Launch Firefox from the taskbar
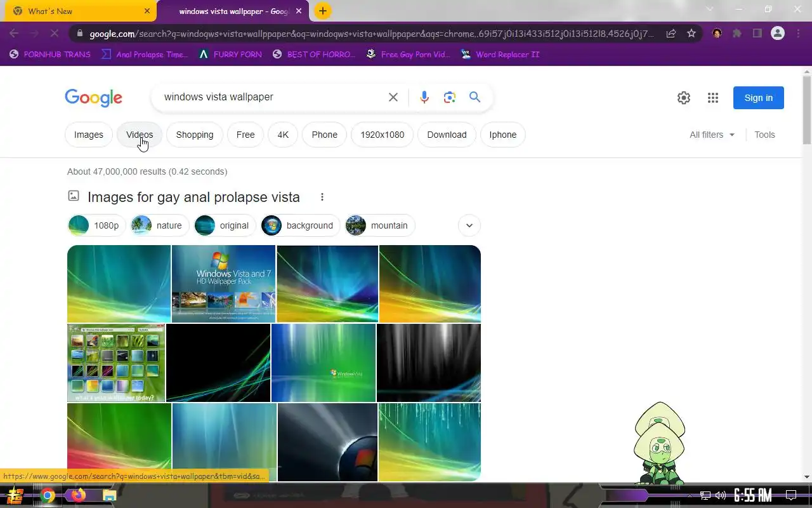 pyautogui.click(x=79, y=495)
